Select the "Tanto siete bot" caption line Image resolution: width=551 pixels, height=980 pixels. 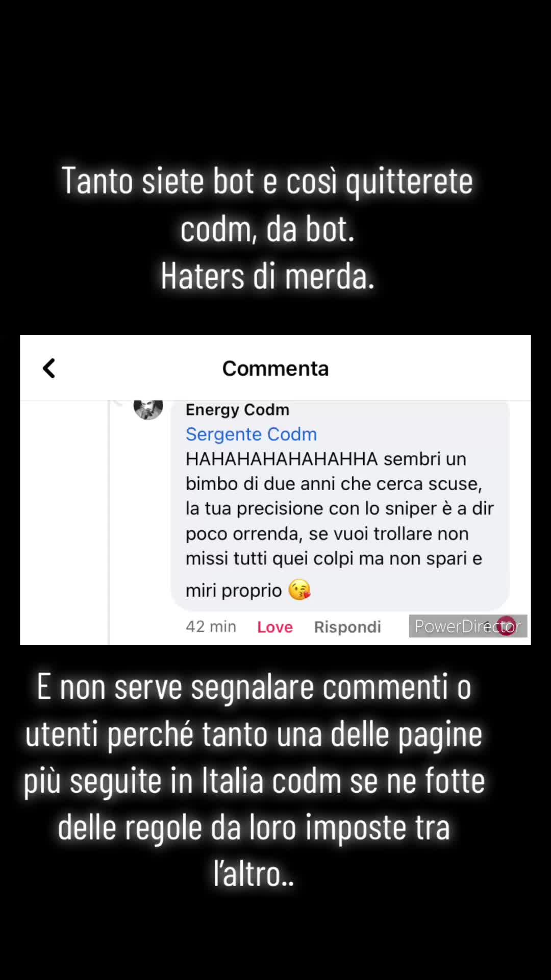267,181
